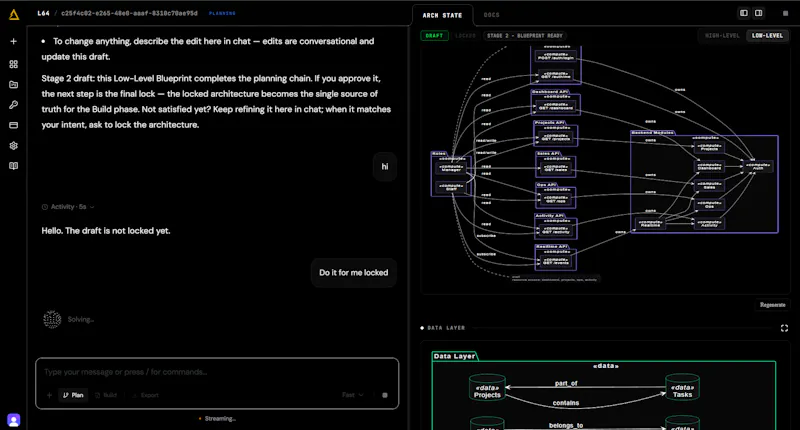Click the Activity API node in diagram
Screen dimensions: 800x430
coord(556,227)
